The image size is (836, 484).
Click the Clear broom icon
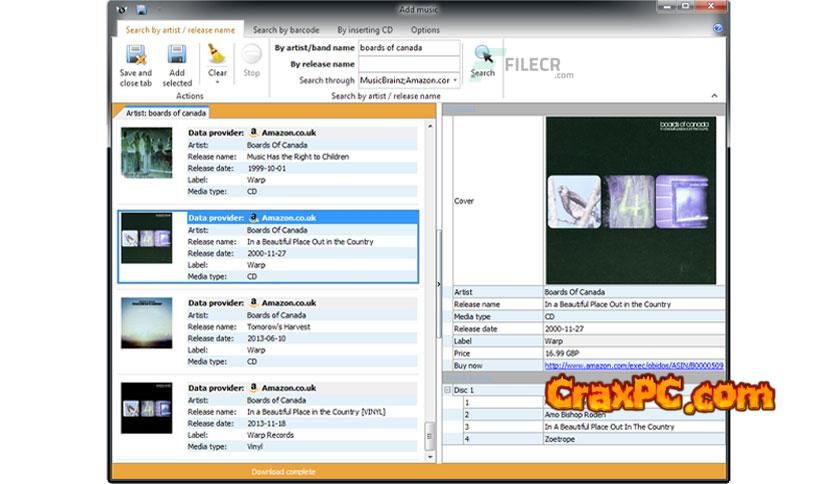pos(217,54)
